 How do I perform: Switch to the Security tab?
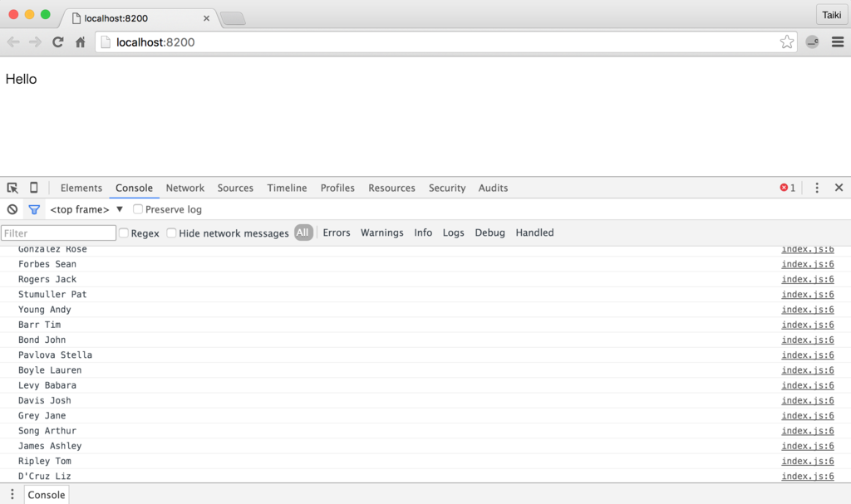[x=447, y=188]
